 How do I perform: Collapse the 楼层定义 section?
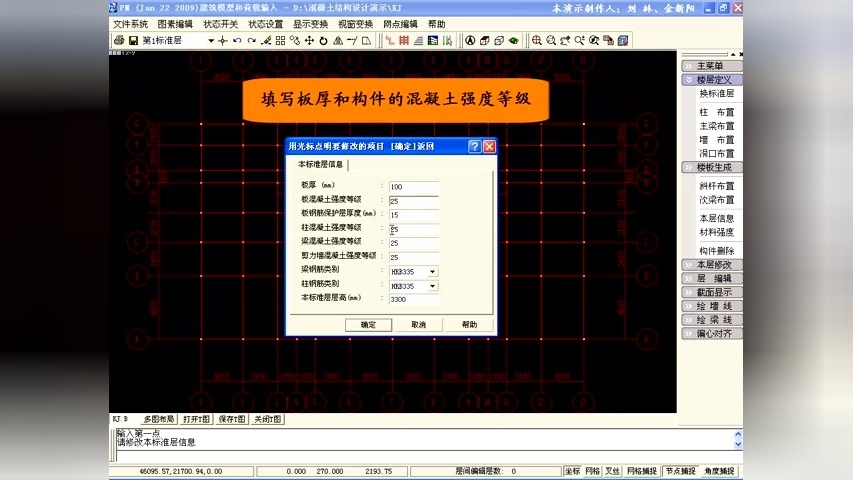click(x=712, y=80)
